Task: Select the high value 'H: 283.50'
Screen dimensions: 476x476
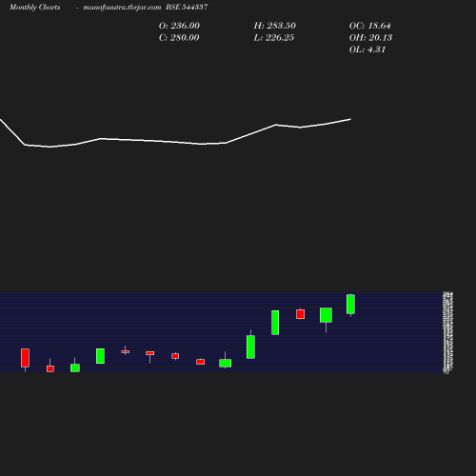Action: coord(274,26)
